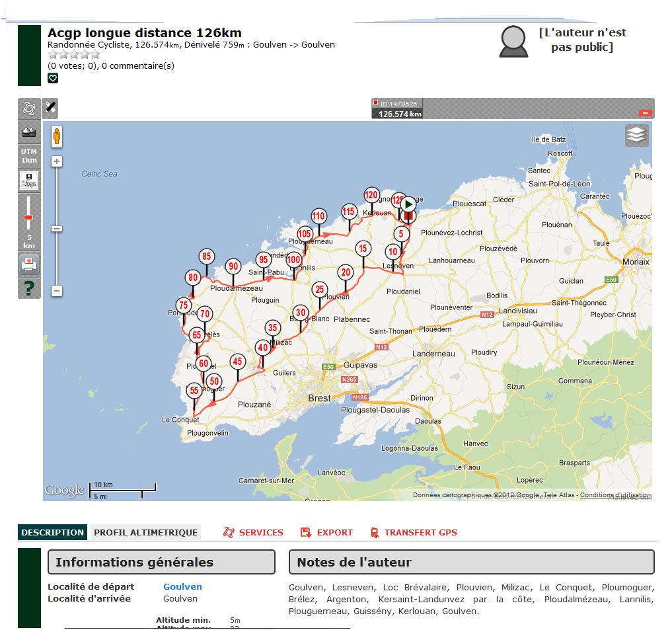Viewport: 672px width, 630px height.
Task: Click the swirl services icon in map toolbar
Action: pyautogui.click(x=28, y=109)
